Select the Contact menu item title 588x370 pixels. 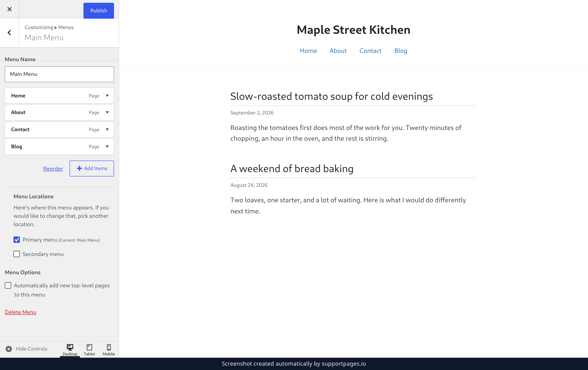tap(20, 129)
